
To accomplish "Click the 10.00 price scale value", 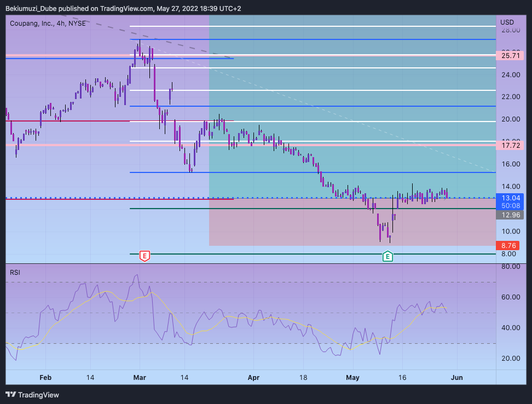I will click(x=511, y=232).
